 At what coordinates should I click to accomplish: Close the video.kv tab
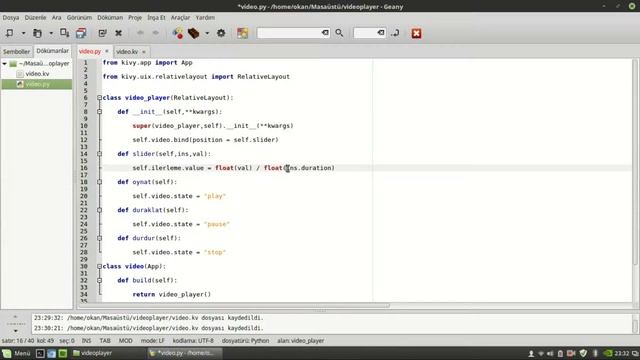pos(144,52)
